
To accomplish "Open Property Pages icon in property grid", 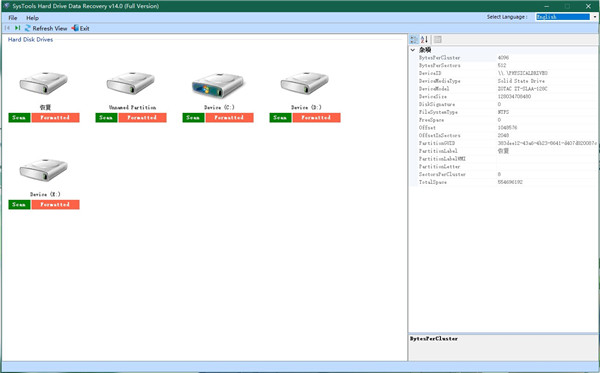I will point(438,39).
